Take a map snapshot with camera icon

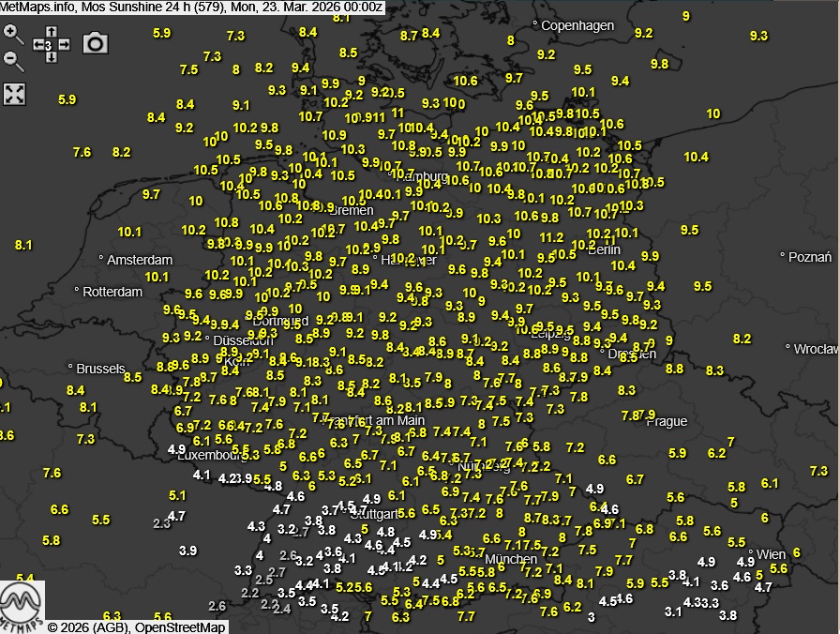[96, 43]
